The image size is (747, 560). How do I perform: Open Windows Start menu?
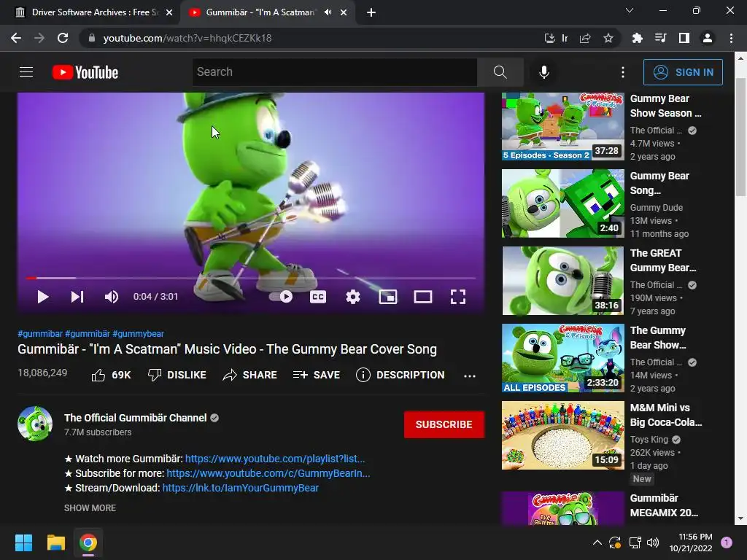coord(23,542)
